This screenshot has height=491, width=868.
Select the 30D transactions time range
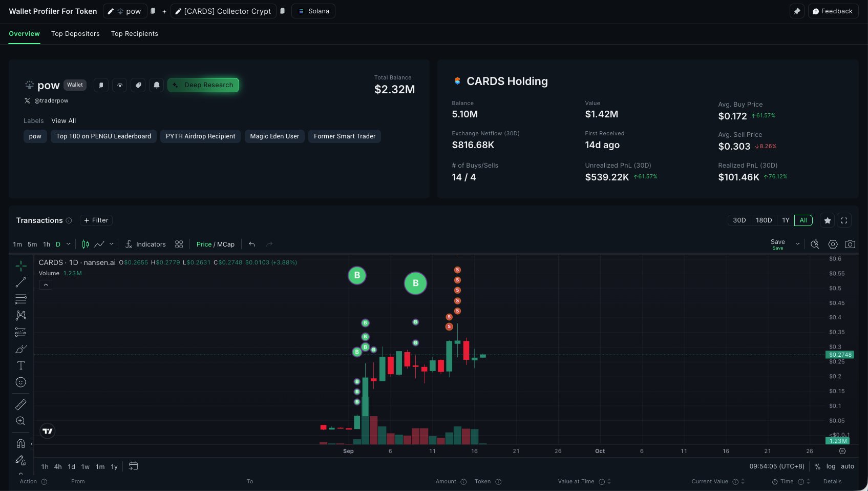(739, 220)
